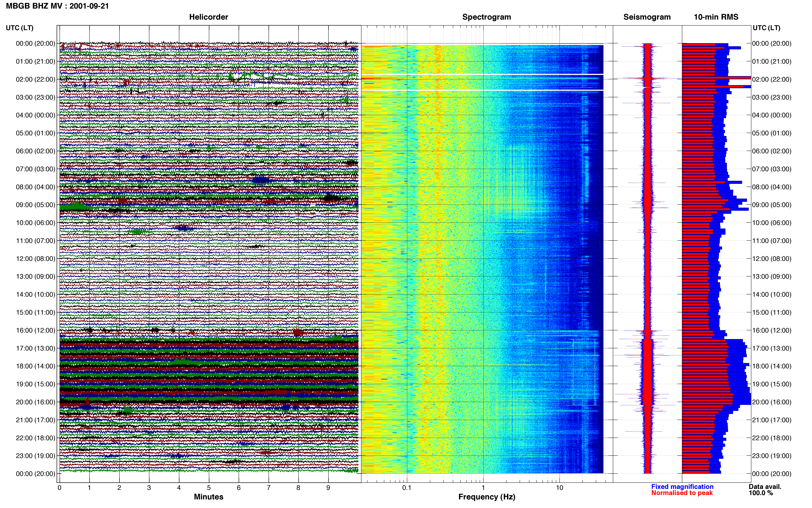Click the right "UTC (LT)" axis header

(766, 28)
